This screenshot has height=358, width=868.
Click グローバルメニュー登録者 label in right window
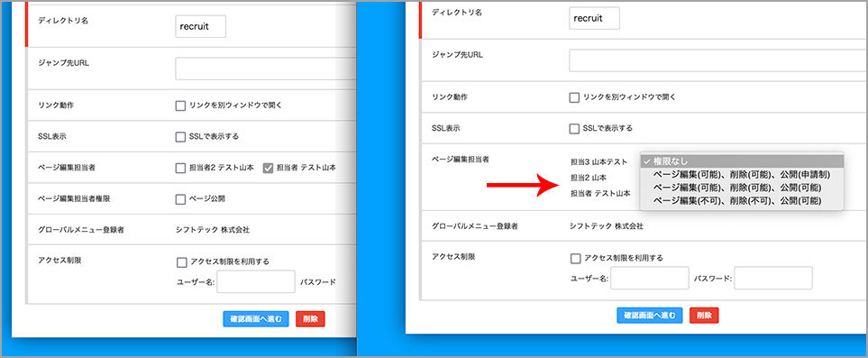[475, 226]
